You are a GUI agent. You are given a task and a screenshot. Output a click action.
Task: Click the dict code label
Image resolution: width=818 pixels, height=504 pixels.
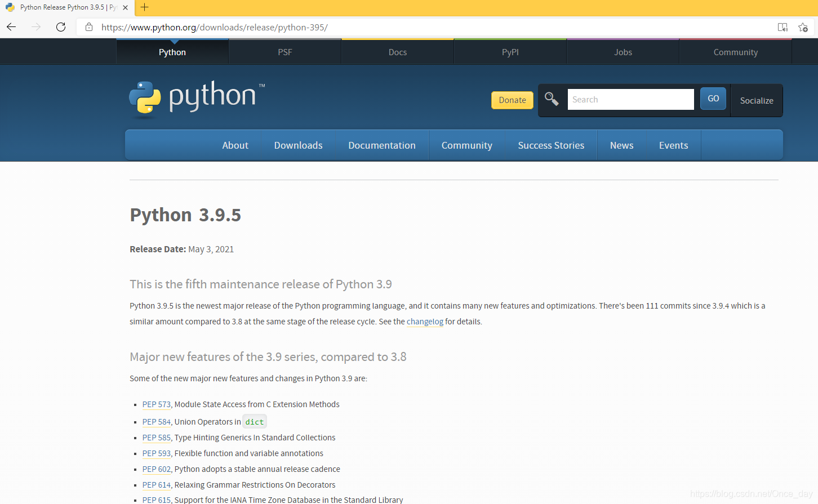255,422
